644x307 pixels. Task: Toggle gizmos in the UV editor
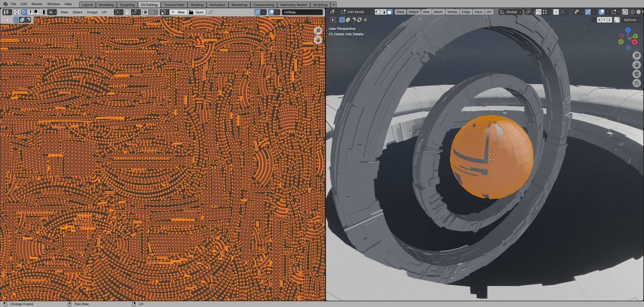pos(257,12)
